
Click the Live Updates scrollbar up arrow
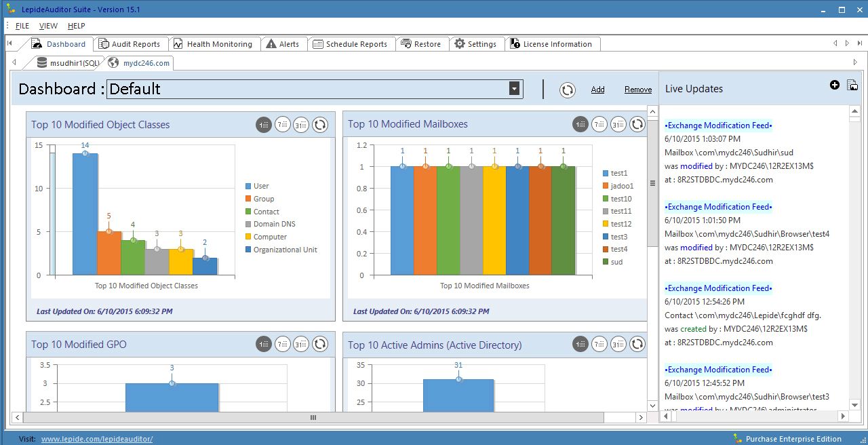pos(856,111)
